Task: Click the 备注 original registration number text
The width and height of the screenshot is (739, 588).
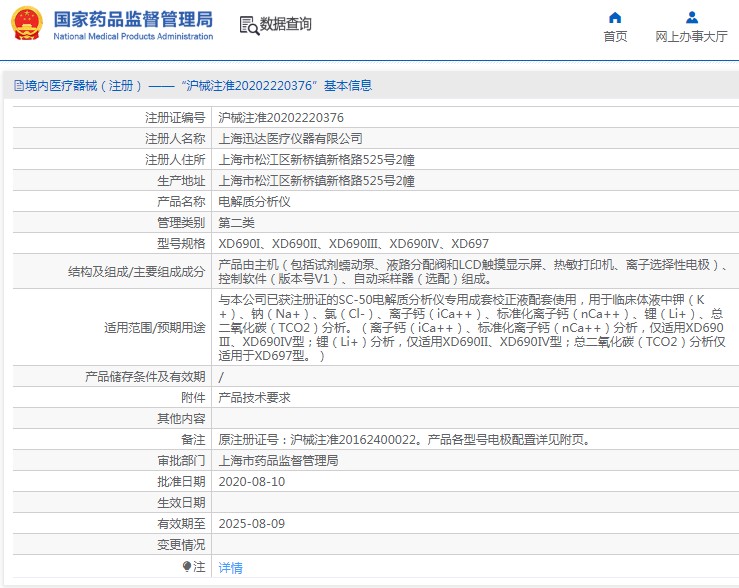Action: tap(404, 440)
